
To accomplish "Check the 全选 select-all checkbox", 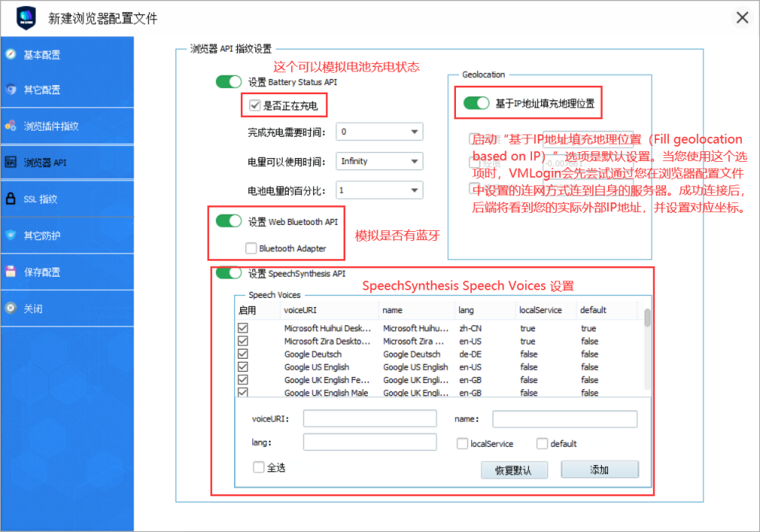I will [x=259, y=467].
